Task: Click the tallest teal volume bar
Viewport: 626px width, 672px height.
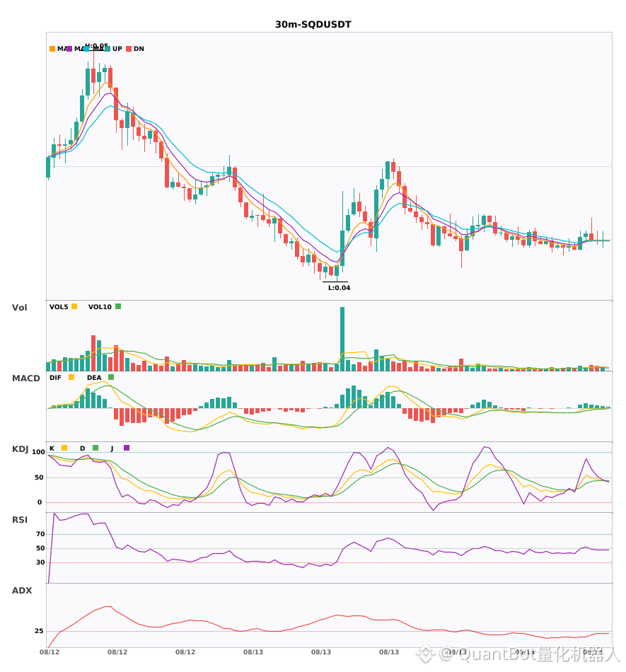Action: pos(342,339)
